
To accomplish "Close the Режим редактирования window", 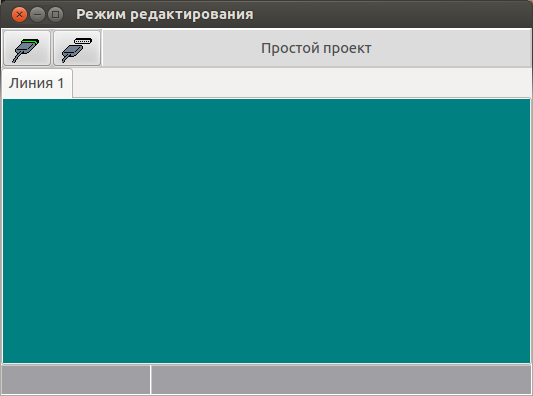I will (19, 15).
